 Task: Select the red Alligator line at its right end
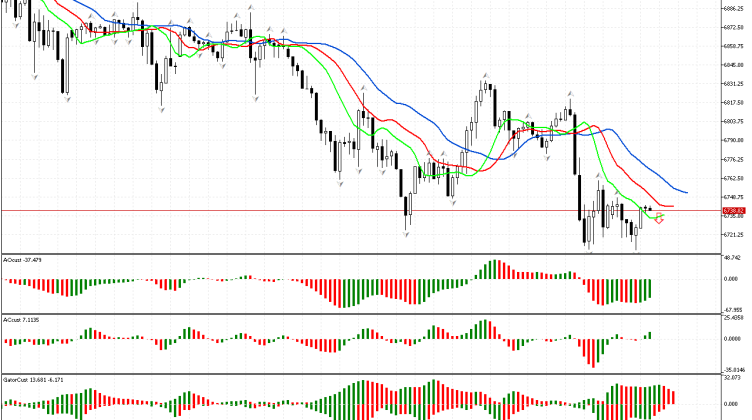pyautogui.click(x=671, y=206)
